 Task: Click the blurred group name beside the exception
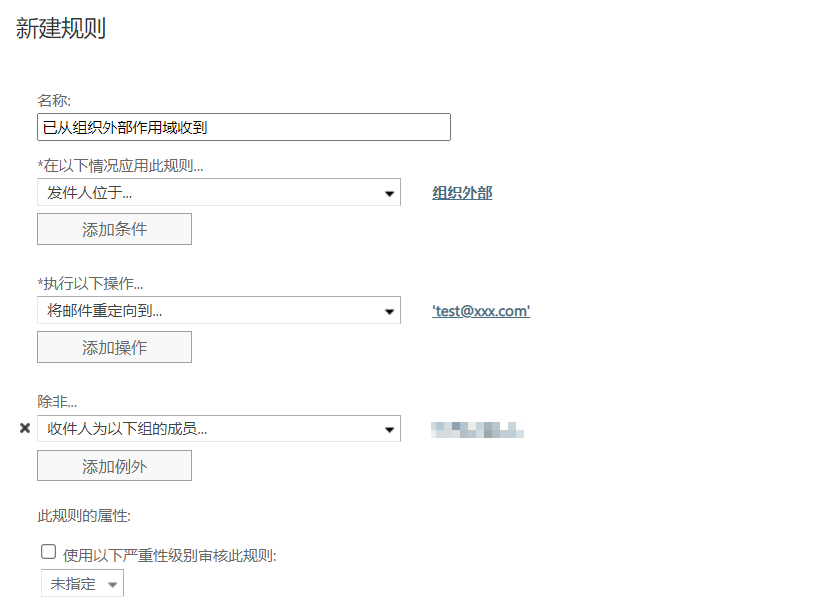tap(478, 430)
